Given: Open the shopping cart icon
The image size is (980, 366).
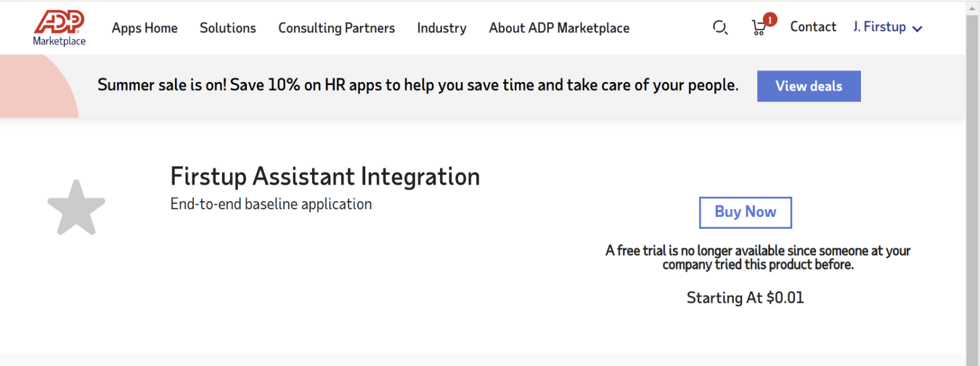Looking at the screenshot, I should [x=759, y=28].
